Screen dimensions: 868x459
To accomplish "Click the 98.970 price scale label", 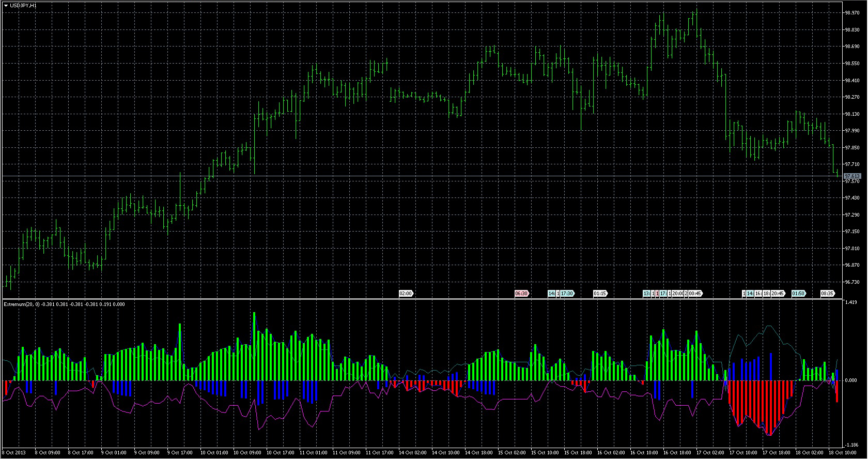I will (853, 13).
